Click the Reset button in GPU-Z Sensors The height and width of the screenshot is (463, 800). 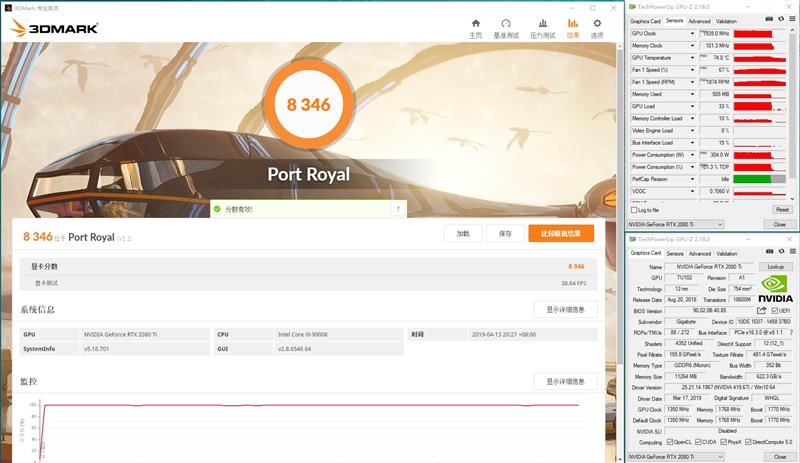pyautogui.click(x=782, y=210)
